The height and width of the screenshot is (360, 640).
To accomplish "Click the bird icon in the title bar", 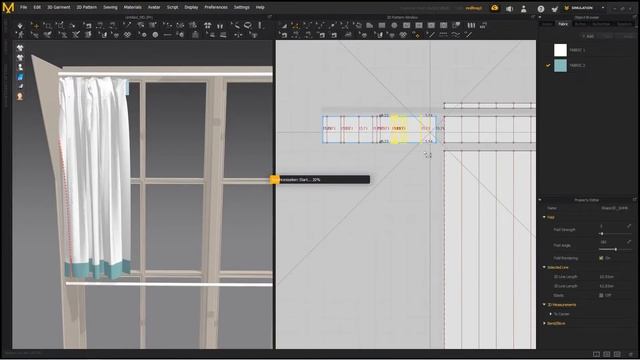I will (x=555, y=9).
